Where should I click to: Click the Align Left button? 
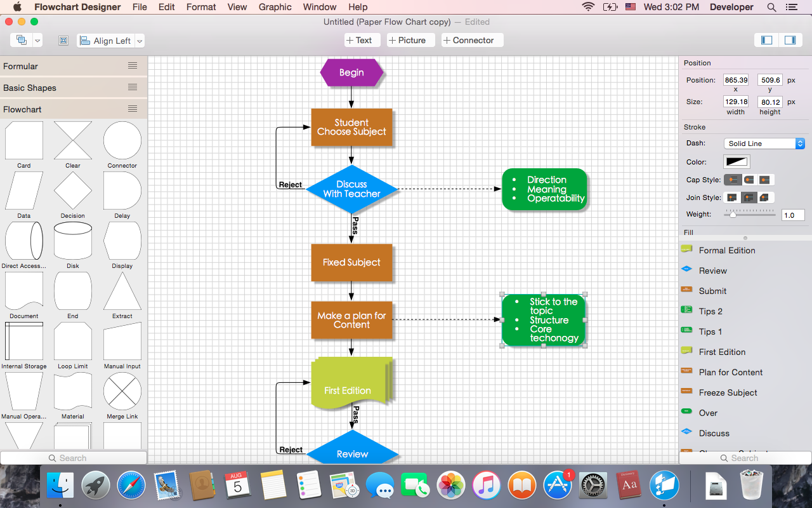point(106,41)
